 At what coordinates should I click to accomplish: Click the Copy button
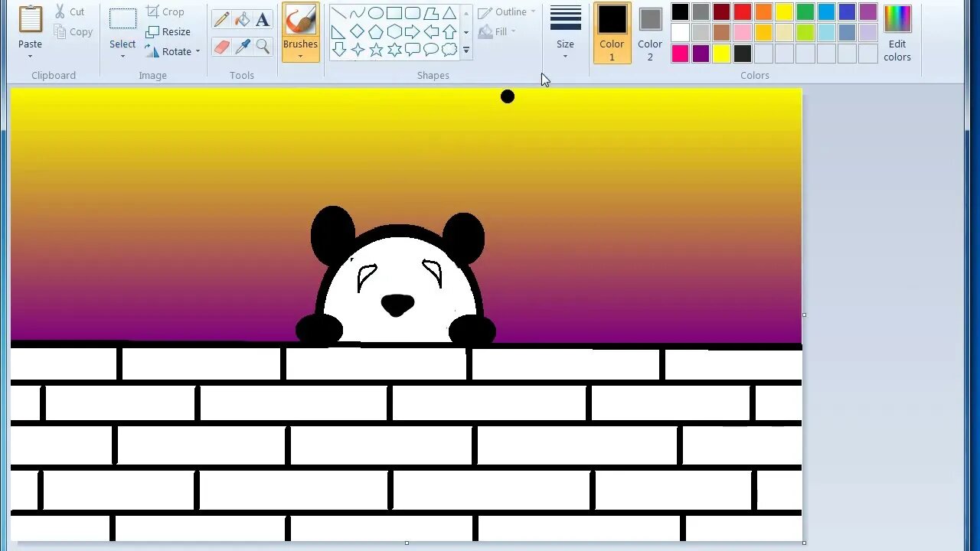coord(73,31)
